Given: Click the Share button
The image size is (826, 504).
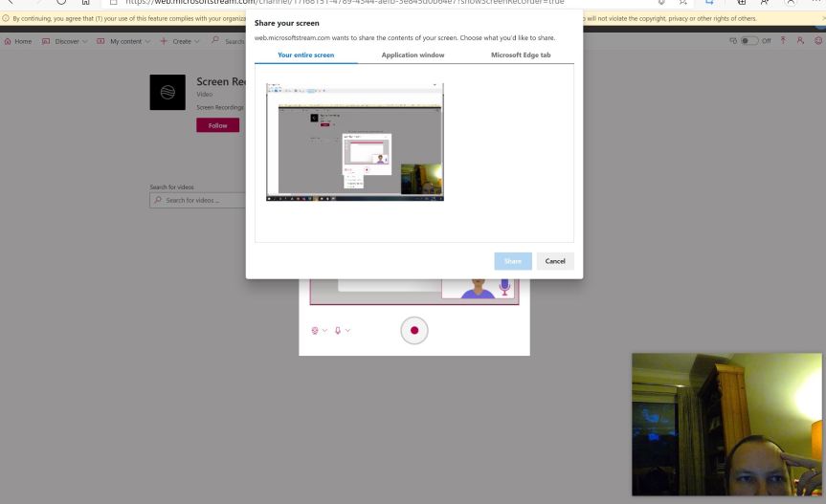Looking at the screenshot, I should (513, 261).
